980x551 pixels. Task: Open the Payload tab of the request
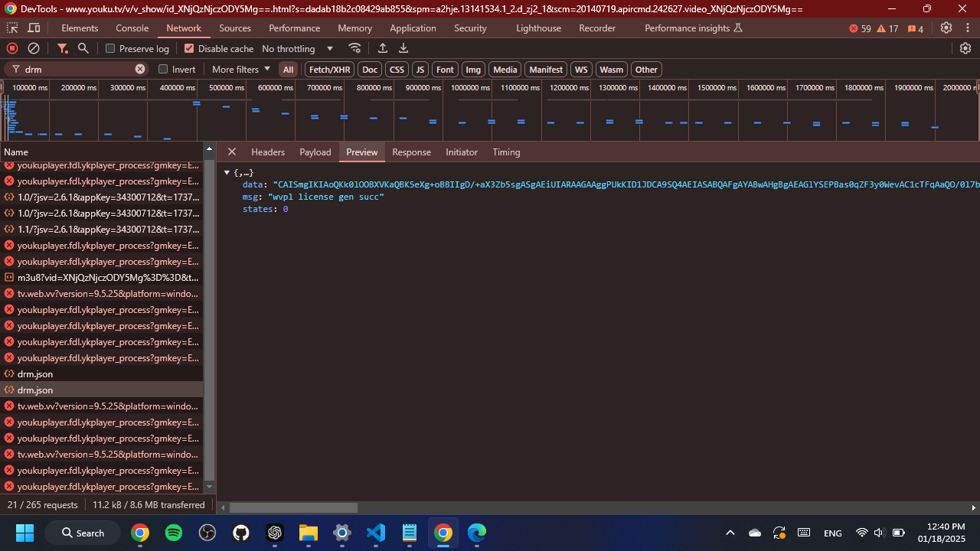315,152
